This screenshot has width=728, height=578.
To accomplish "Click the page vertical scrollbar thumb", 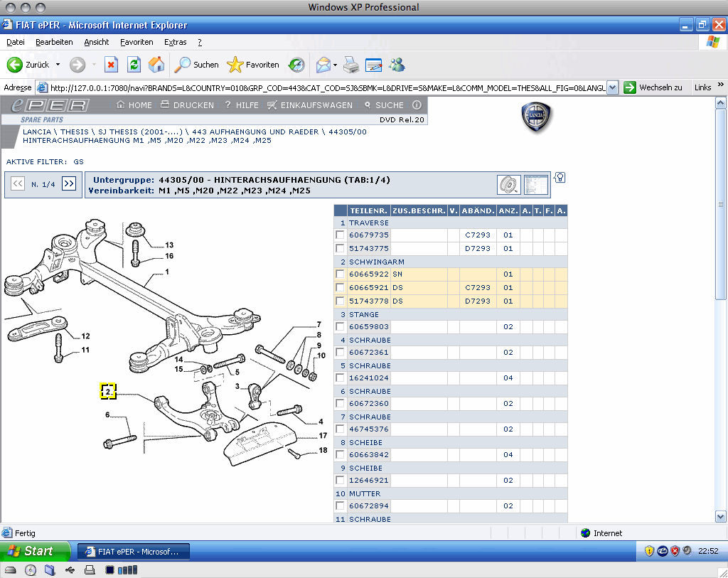I will pyautogui.click(x=721, y=204).
